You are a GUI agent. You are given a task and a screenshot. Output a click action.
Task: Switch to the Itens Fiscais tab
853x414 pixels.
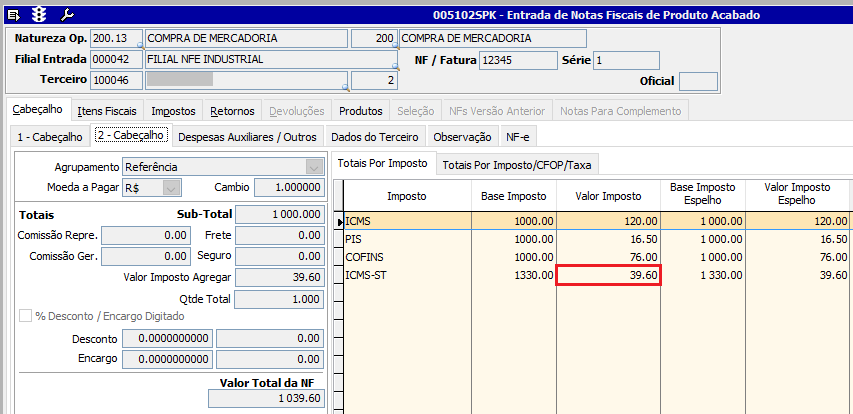click(107, 111)
